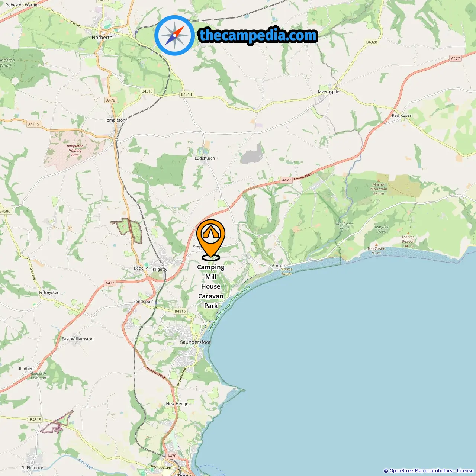The image size is (476, 476).
Task: Click the A478 road shield near Templeton
Action: tap(111, 100)
